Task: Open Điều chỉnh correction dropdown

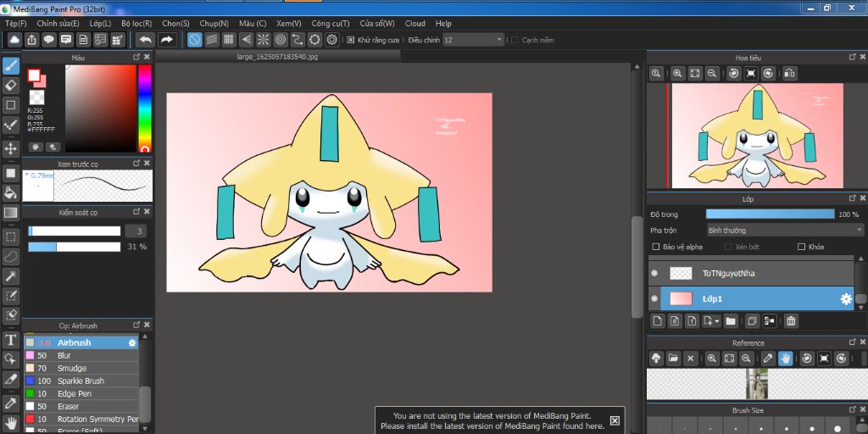Action: tap(473, 40)
